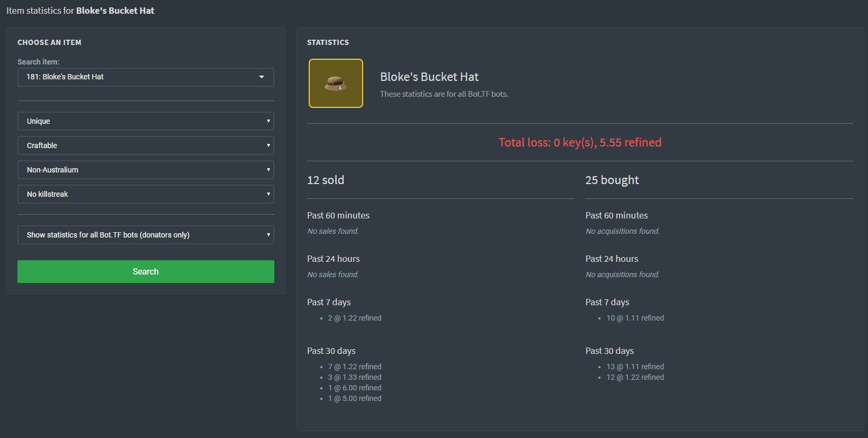Click the 'These statistics are for all Bot.TF bots.' text
This screenshot has width=868, height=438.
point(444,94)
